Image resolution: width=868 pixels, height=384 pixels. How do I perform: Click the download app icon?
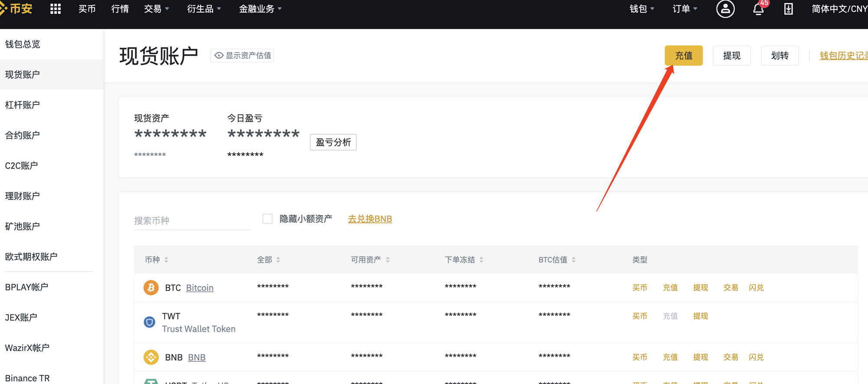pos(789,9)
